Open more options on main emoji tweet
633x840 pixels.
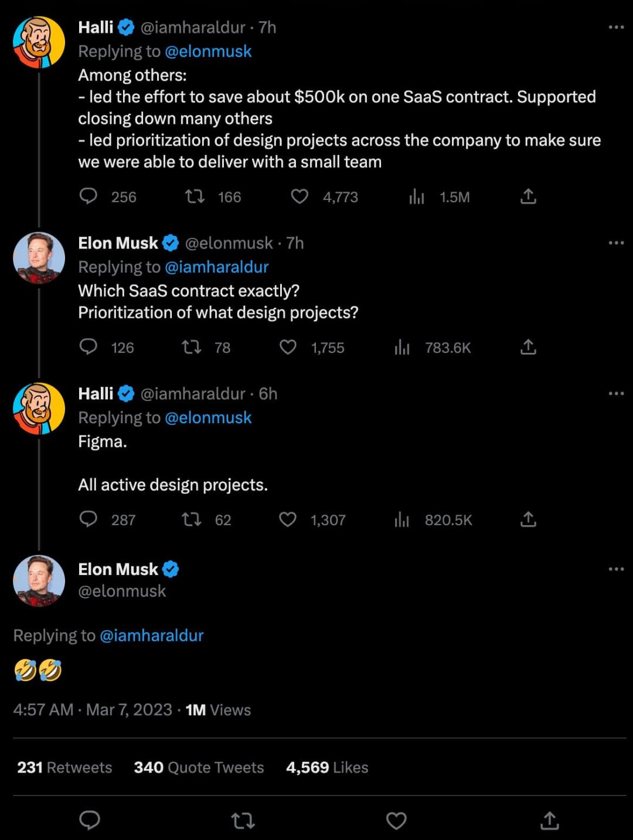pos(616,569)
